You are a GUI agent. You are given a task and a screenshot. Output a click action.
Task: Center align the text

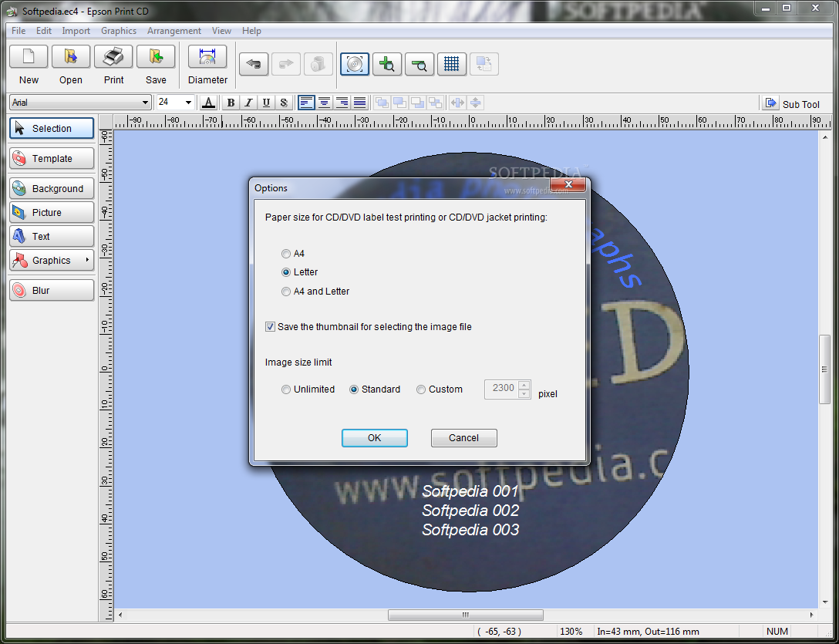pyautogui.click(x=324, y=103)
